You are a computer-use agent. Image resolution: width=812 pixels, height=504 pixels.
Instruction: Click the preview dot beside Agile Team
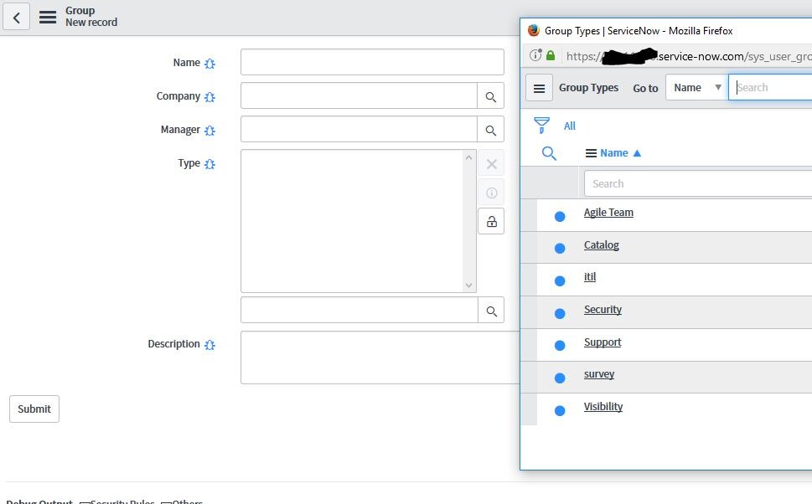pyautogui.click(x=560, y=216)
